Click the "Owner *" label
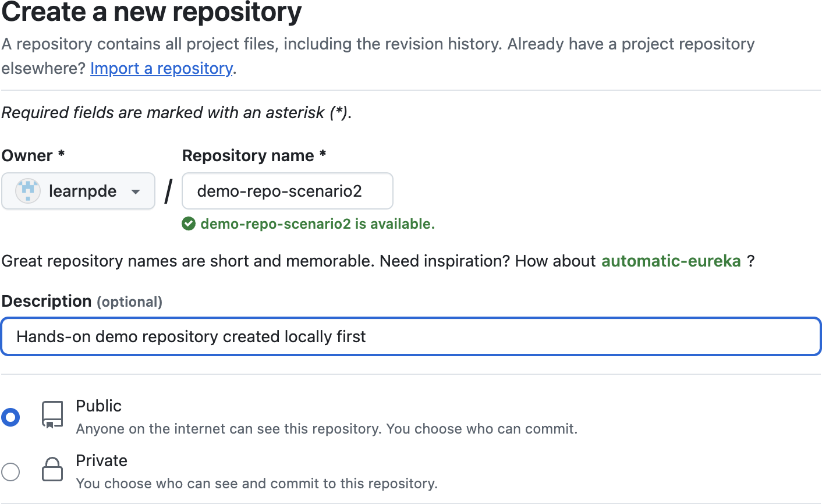Viewport: 822px width, 504px height. click(33, 155)
